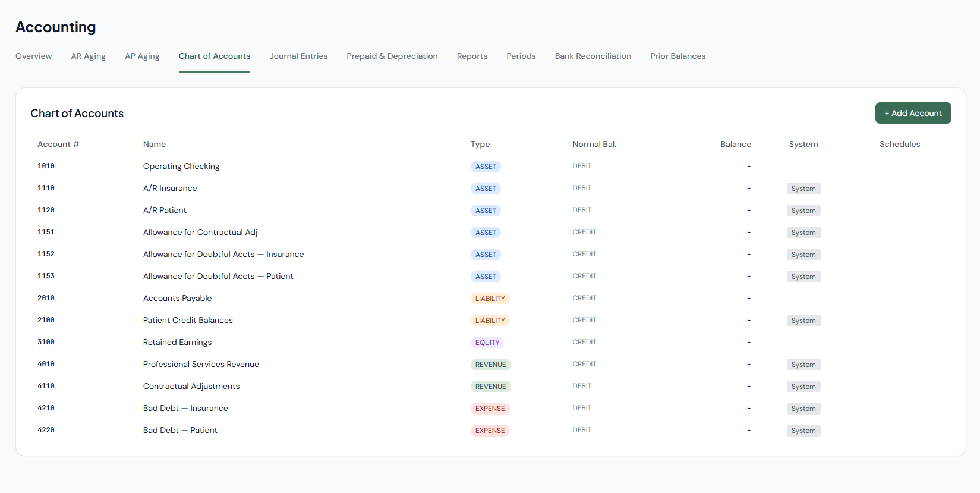Select account number 4220

pos(46,430)
